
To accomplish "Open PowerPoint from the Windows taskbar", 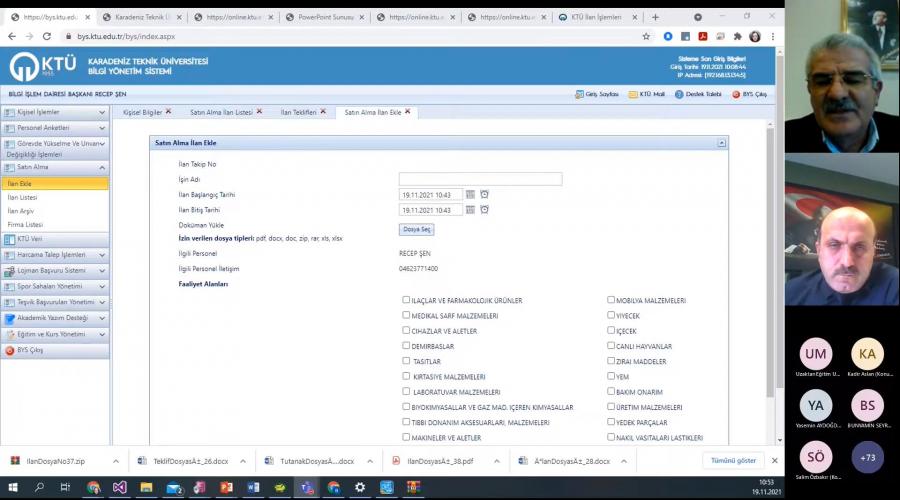I will pyautogui.click(x=226, y=487).
